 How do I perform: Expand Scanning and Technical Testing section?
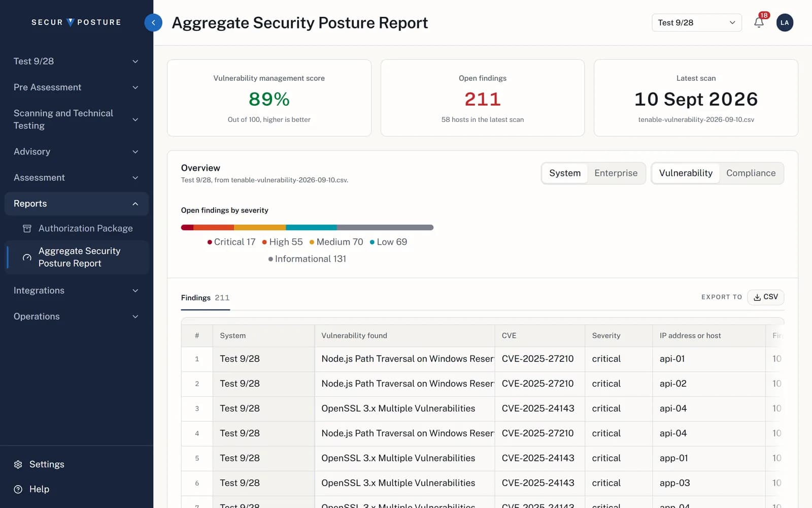76,119
